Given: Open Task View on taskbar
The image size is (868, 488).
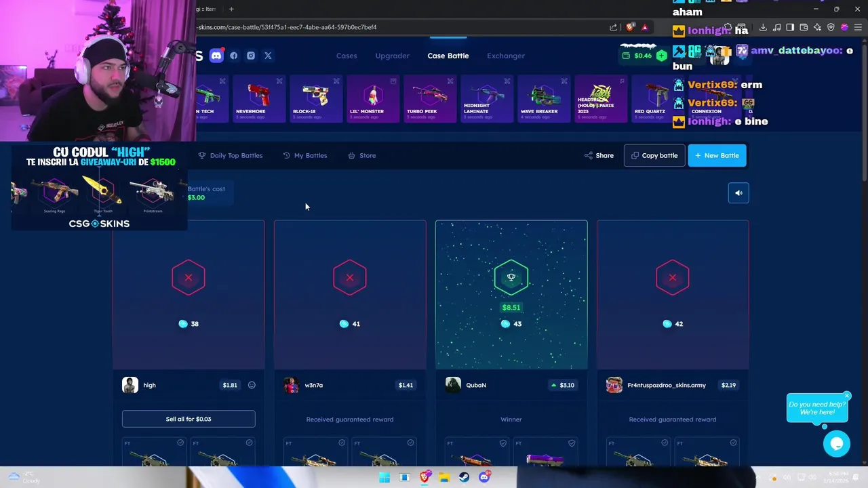Looking at the screenshot, I should coord(404,477).
